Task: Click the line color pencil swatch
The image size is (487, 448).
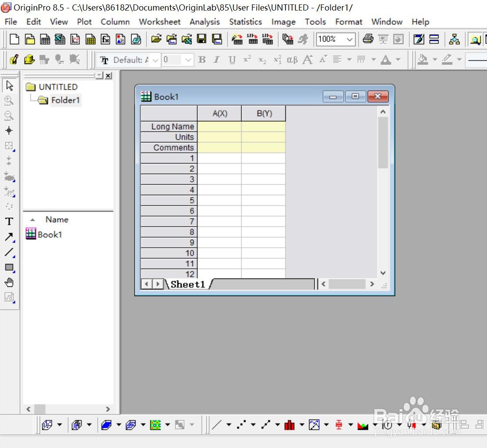Action: pos(447,59)
